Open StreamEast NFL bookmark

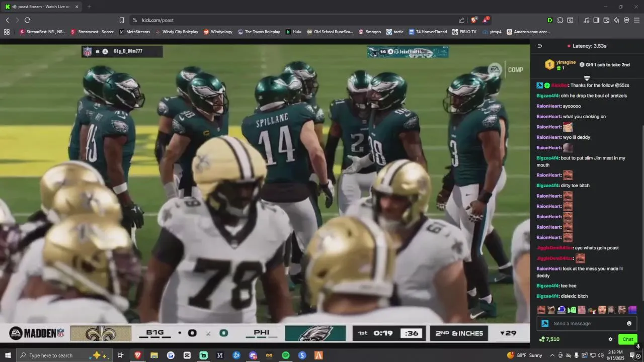click(x=43, y=32)
